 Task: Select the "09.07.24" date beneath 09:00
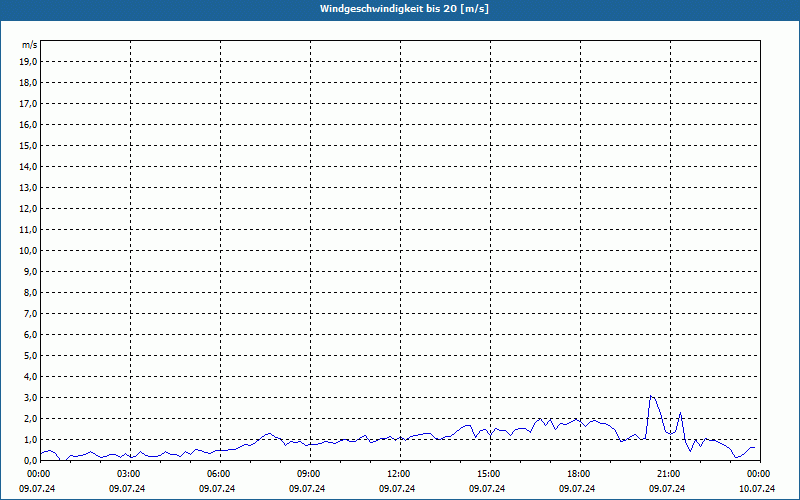[307, 489]
